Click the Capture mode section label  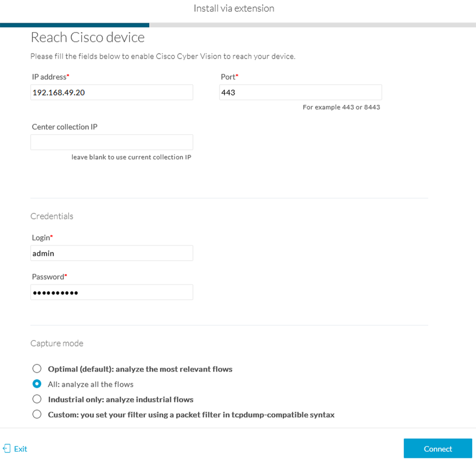tap(57, 343)
